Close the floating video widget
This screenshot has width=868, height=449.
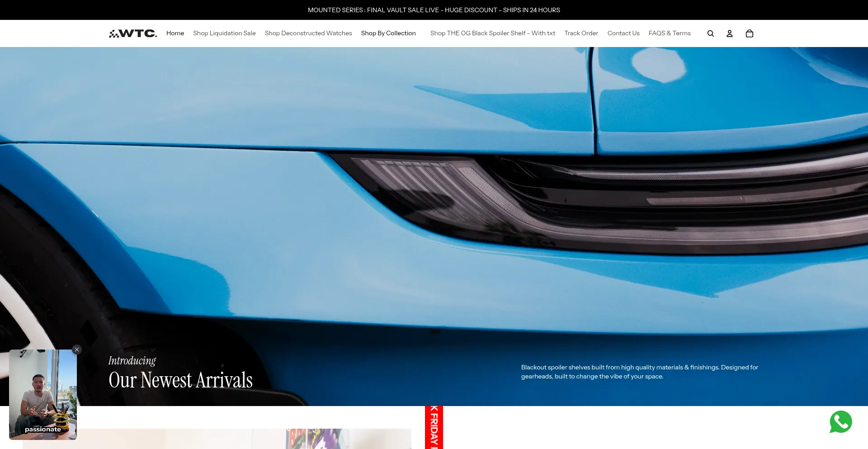point(77,350)
